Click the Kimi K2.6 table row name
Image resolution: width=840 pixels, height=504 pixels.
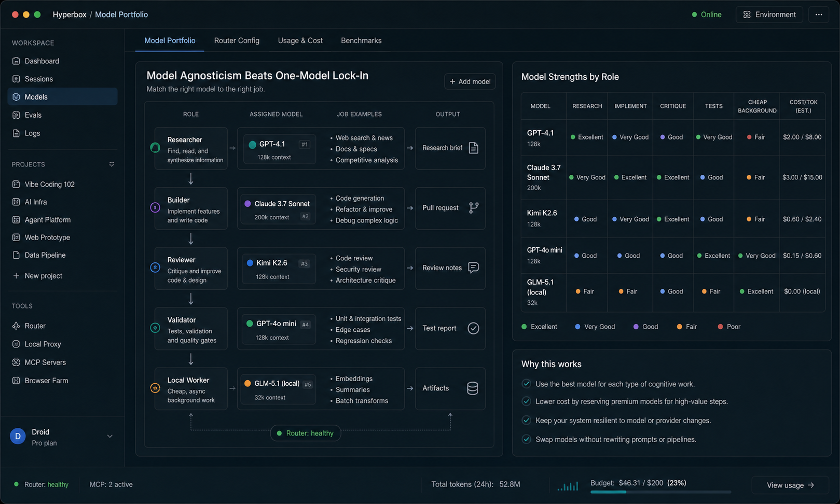542,213
